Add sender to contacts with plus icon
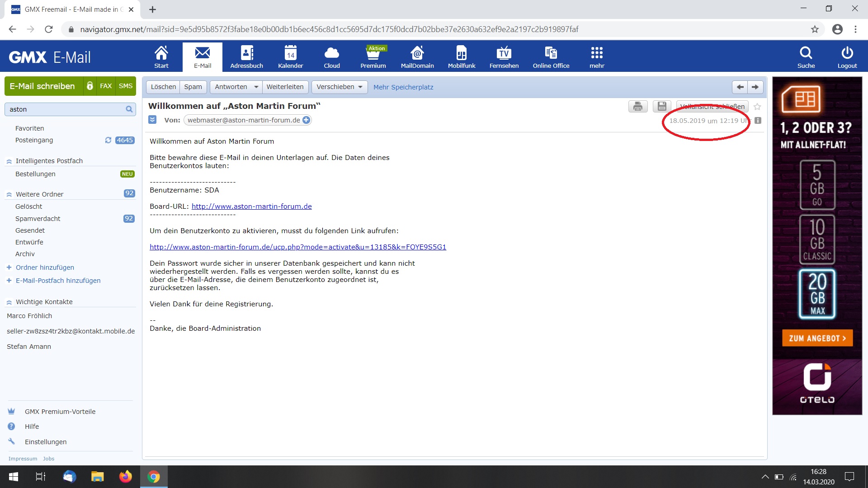The height and width of the screenshot is (488, 868). click(306, 120)
